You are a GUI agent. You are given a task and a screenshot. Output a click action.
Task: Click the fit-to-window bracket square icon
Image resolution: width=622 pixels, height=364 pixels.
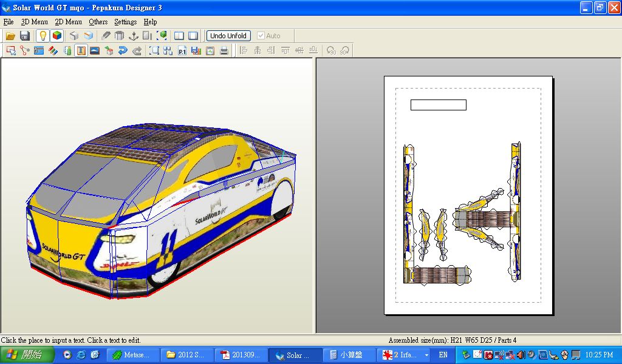pos(154,51)
